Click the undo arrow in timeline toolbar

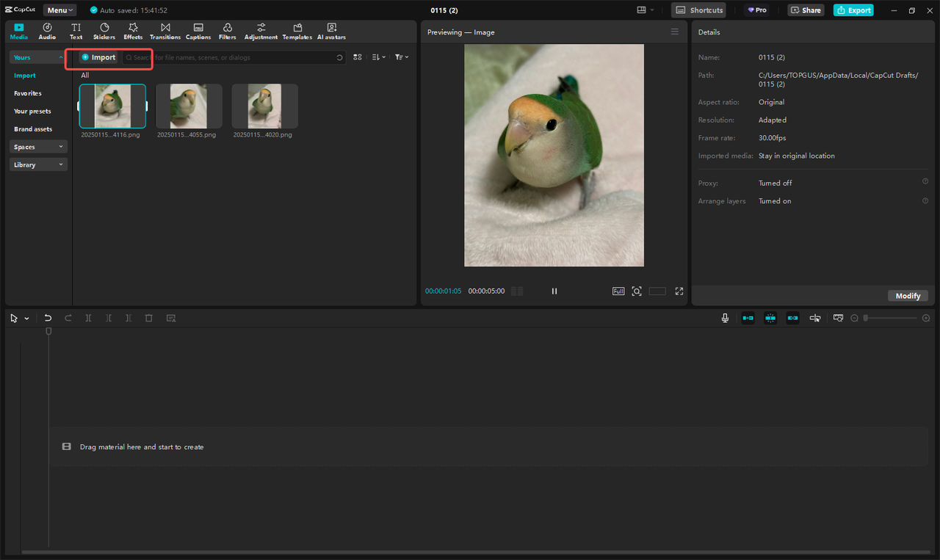tap(48, 318)
